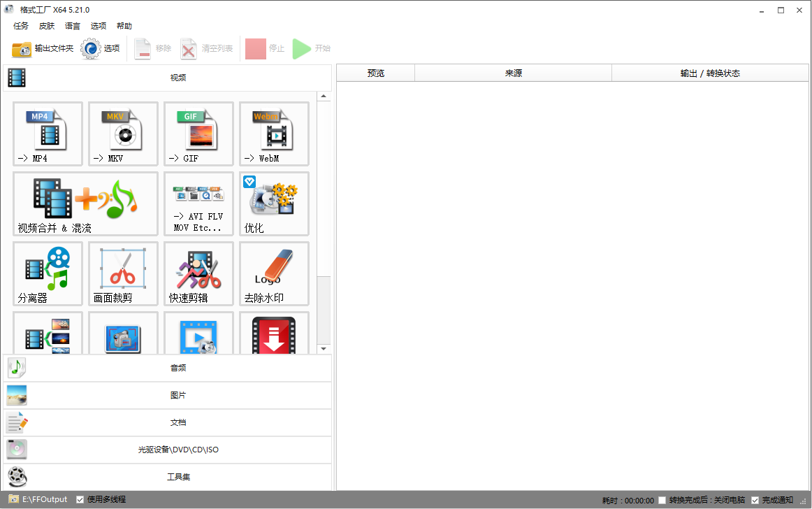
Task: Select the MP4 conversion icon
Action: click(48, 134)
